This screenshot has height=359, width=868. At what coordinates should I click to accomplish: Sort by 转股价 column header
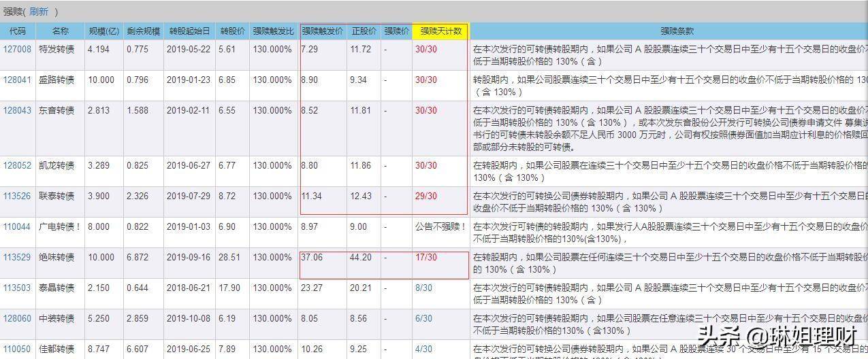coord(232,31)
